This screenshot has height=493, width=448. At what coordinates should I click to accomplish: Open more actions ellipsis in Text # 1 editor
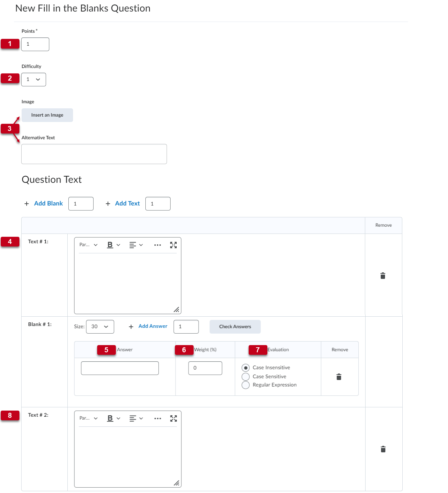[158, 245]
